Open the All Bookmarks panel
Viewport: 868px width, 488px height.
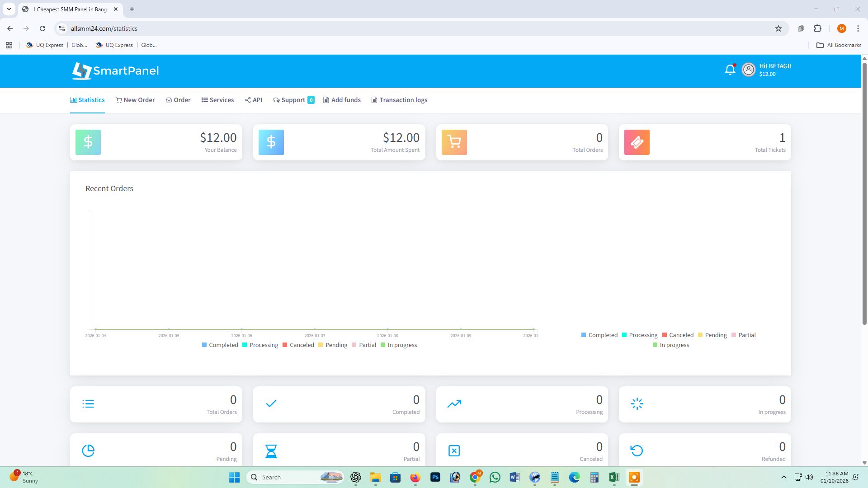839,45
